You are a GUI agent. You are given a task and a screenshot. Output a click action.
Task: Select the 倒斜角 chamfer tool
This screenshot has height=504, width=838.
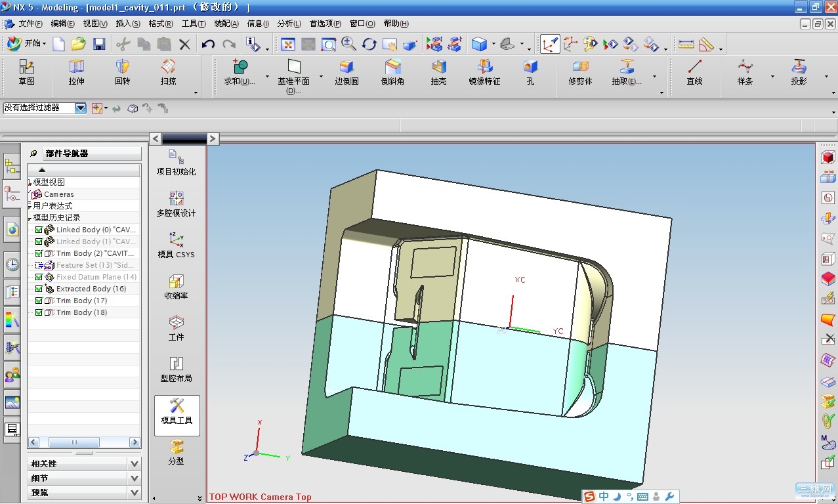[392, 72]
